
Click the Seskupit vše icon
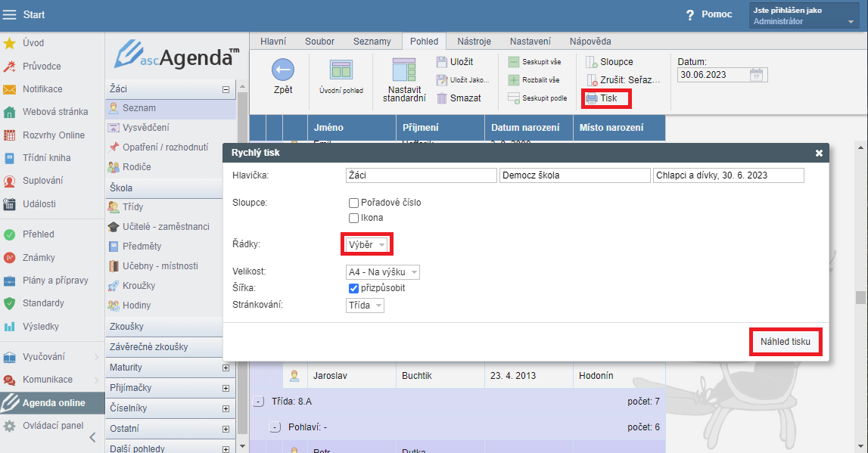[x=513, y=62]
